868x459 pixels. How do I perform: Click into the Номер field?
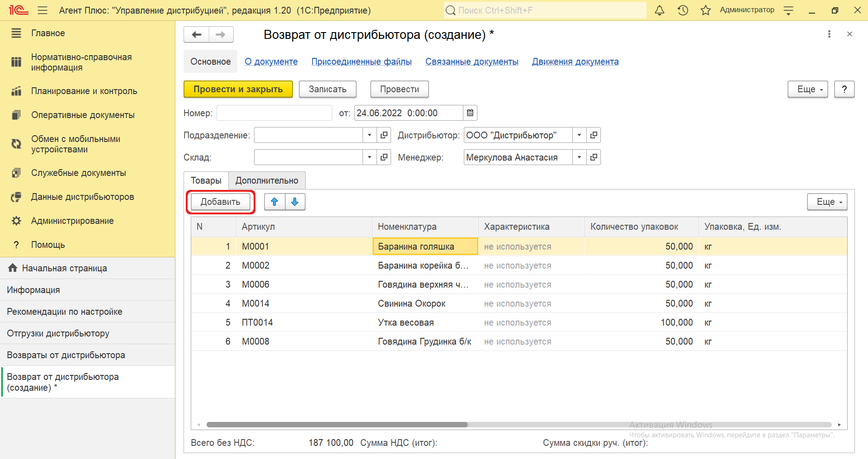tap(274, 113)
